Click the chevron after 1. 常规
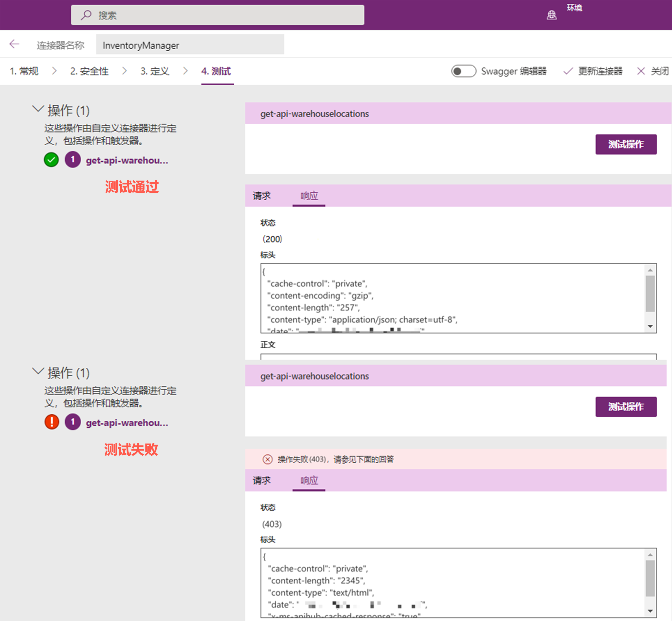This screenshot has height=621, width=672. pyautogui.click(x=54, y=71)
